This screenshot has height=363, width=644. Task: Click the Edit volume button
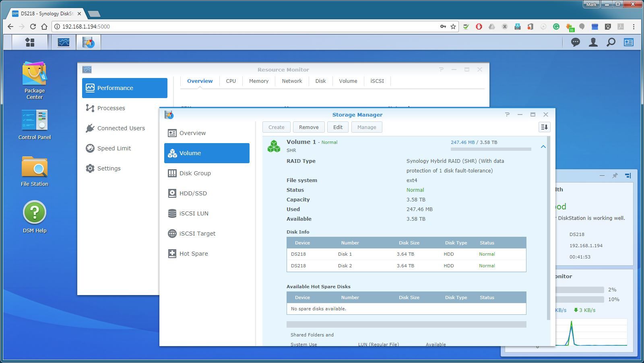click(x=338, y=127)
